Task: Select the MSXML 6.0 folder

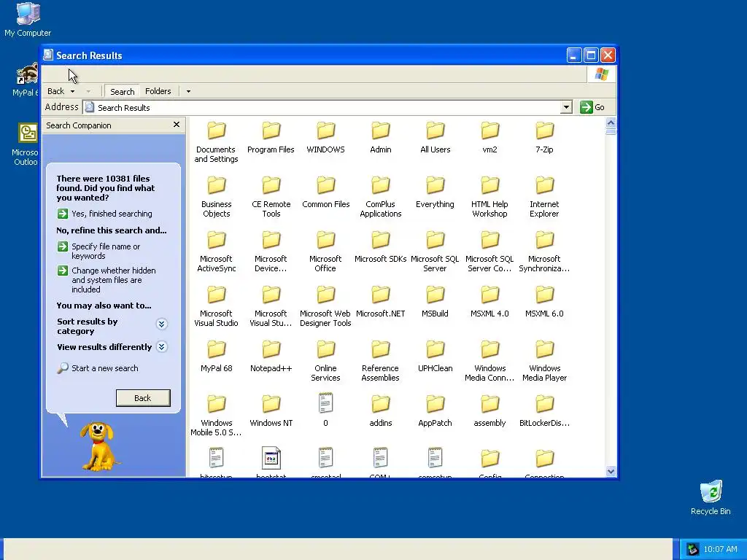Action: click(544, 301)
